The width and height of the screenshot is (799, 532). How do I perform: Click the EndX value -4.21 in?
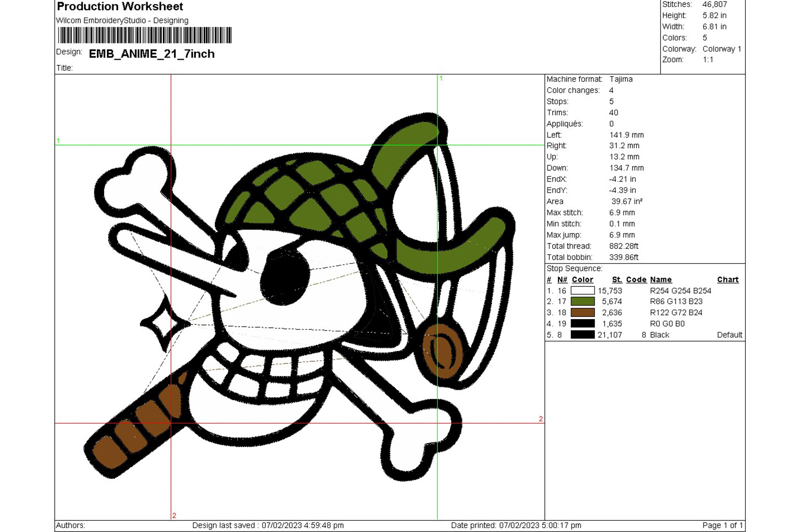(622, 179)
